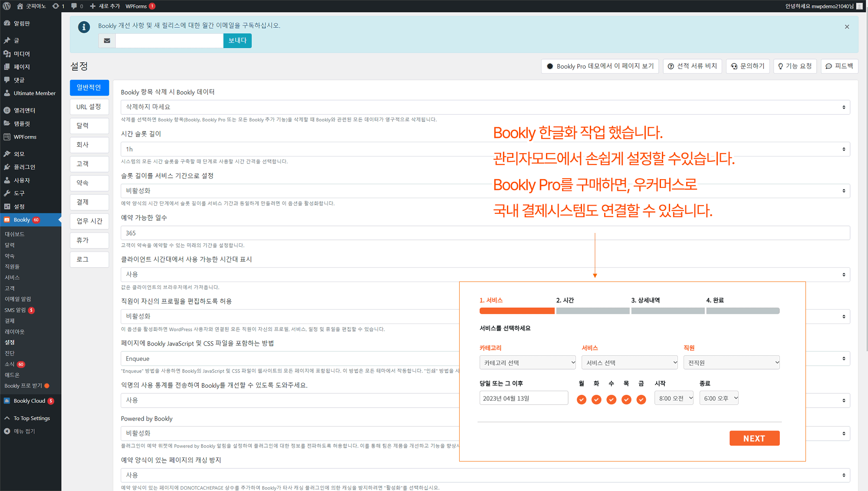Select the 결제 settings tab
868x491 pixels.
pos(89,202)
